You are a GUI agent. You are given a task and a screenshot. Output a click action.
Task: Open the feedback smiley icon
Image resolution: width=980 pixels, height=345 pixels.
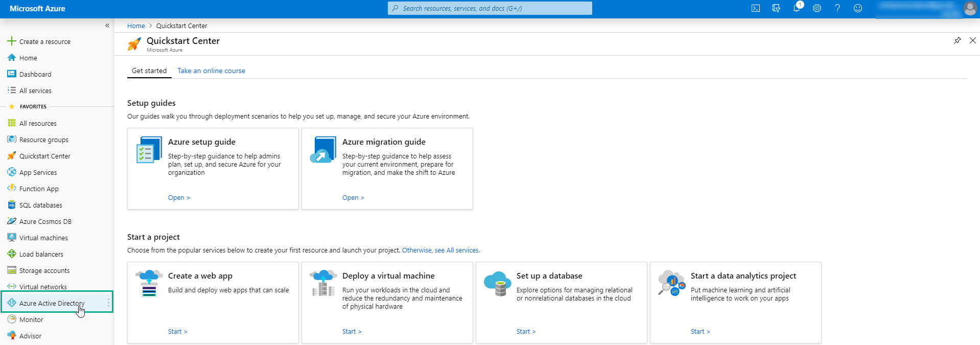pos(858,8)
